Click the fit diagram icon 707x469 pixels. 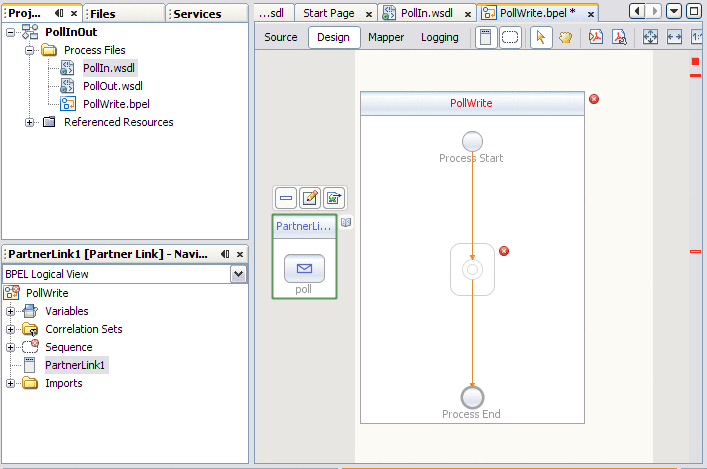point(650,37)
